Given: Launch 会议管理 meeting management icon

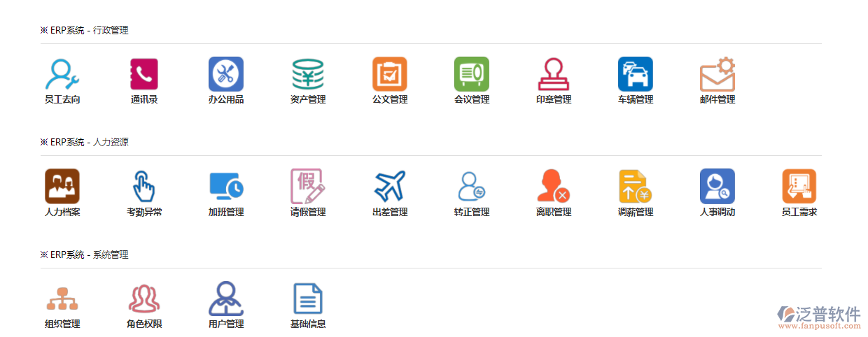Looking at the screenshot, I should coord(472,74).
